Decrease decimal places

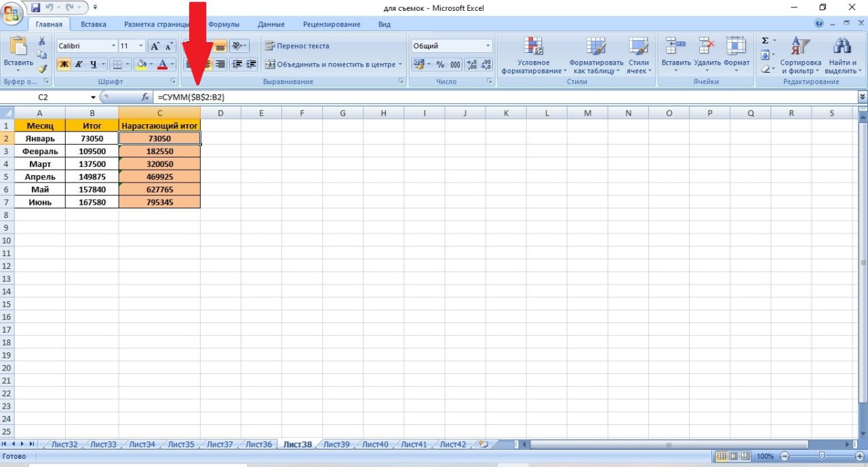tap(487, 64)
